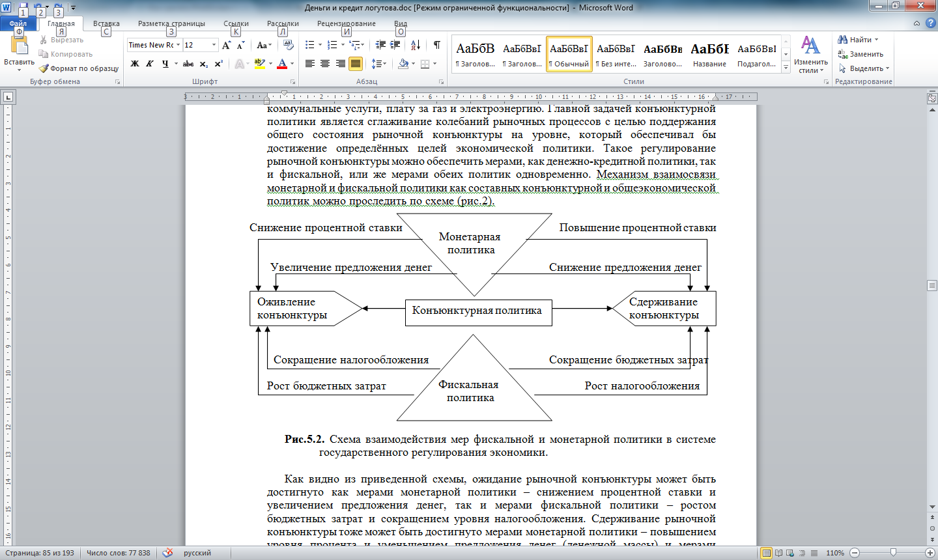
Task: Open the Bullets list dropdown arrow
Action: coord(320,45)
